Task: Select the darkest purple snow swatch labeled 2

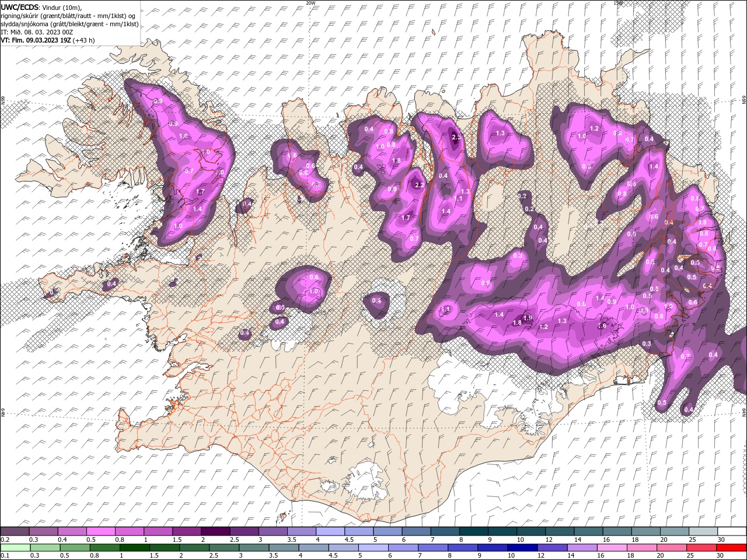Action: [x=215, y=531]
